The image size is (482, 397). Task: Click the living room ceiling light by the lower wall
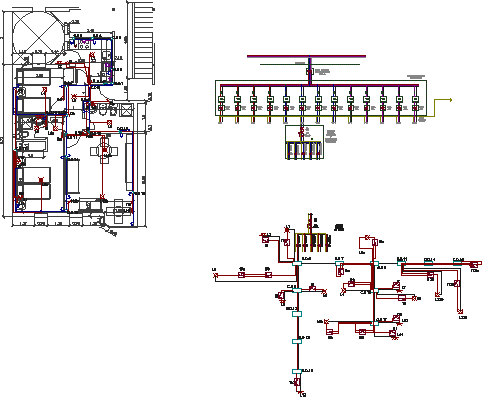pyautogui.click(x=103, y=196)
